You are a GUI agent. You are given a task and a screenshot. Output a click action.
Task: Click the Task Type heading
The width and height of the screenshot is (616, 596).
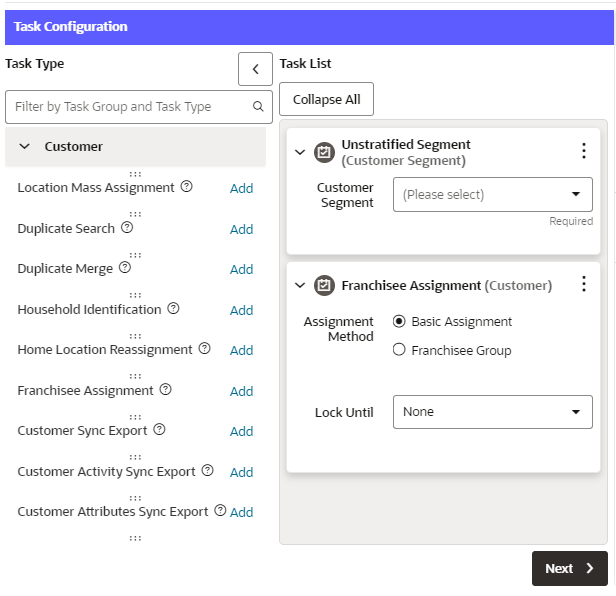[35, 64]
